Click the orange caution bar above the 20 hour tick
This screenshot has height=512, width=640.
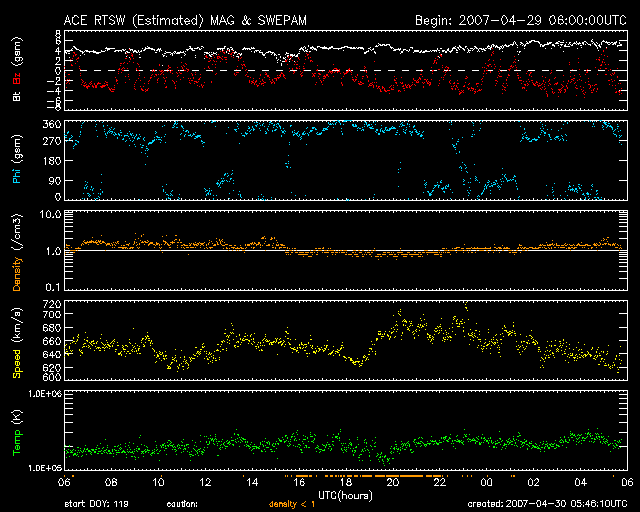tap(394, 474)
